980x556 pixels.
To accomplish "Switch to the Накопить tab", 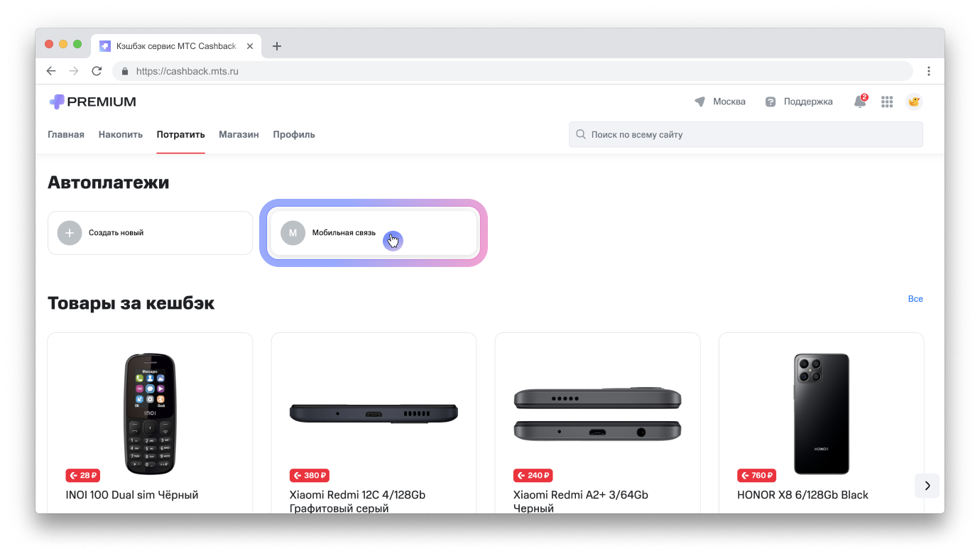I will tap(121, 134).
